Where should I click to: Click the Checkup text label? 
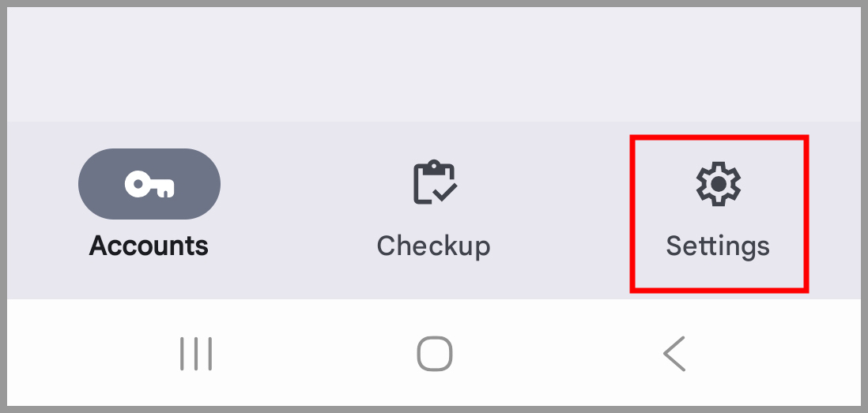coord(434,246)
